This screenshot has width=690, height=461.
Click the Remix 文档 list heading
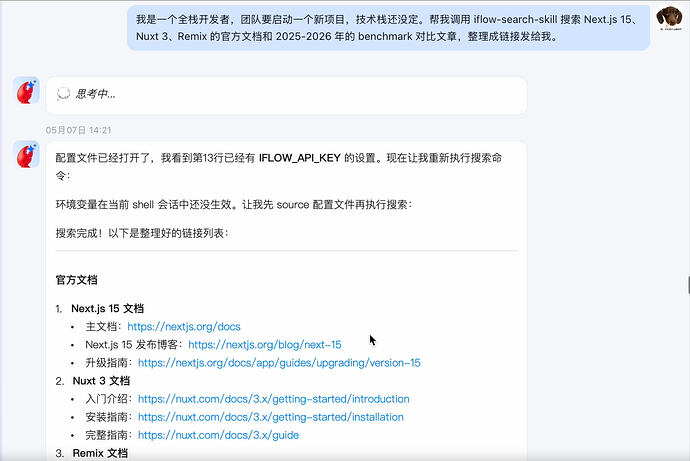tap(100, 453)
